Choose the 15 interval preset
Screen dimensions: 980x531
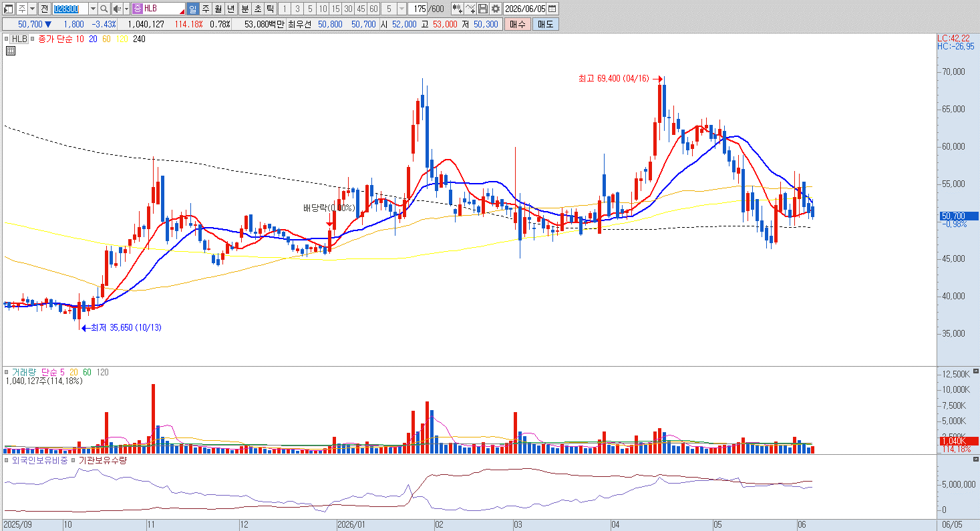335,9
